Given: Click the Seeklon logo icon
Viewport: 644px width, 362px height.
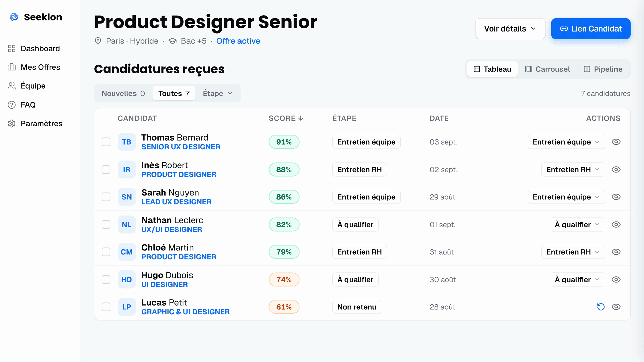Looking at the screenshot, I should point(14,17).
